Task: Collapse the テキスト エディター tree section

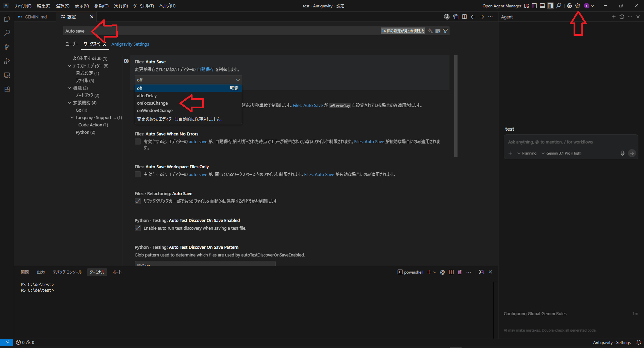Action: (69, 66)
